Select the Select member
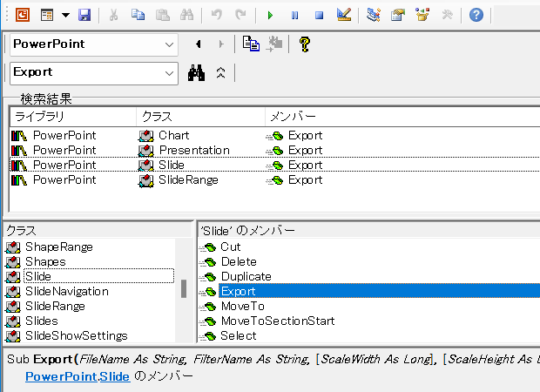This screenshot has height=392, width=540. tap(239, 336)
